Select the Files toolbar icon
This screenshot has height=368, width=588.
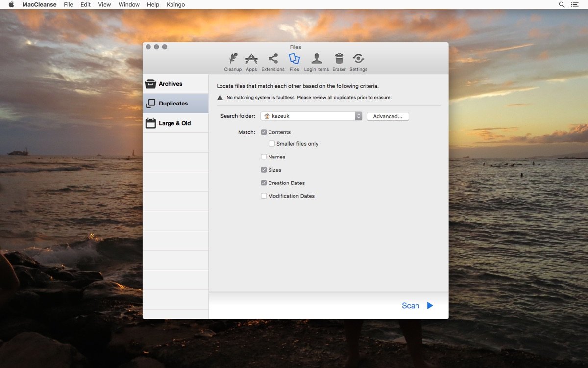[x=294, y=61]
